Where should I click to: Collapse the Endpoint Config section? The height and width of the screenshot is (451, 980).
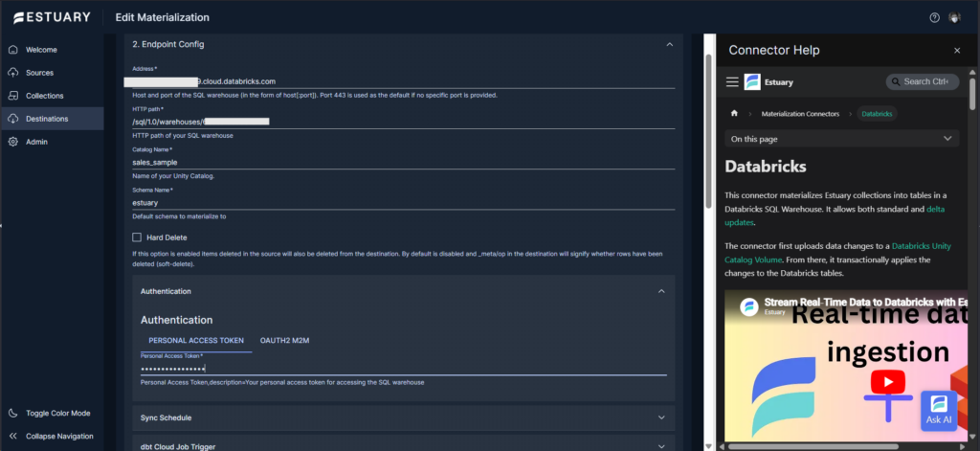[x=669, y=44]
